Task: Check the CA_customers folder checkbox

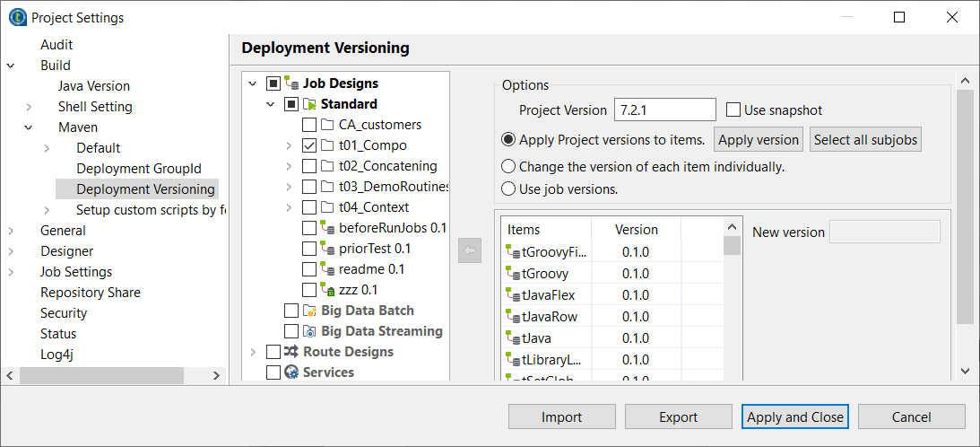Action: [x=309, y=125]
